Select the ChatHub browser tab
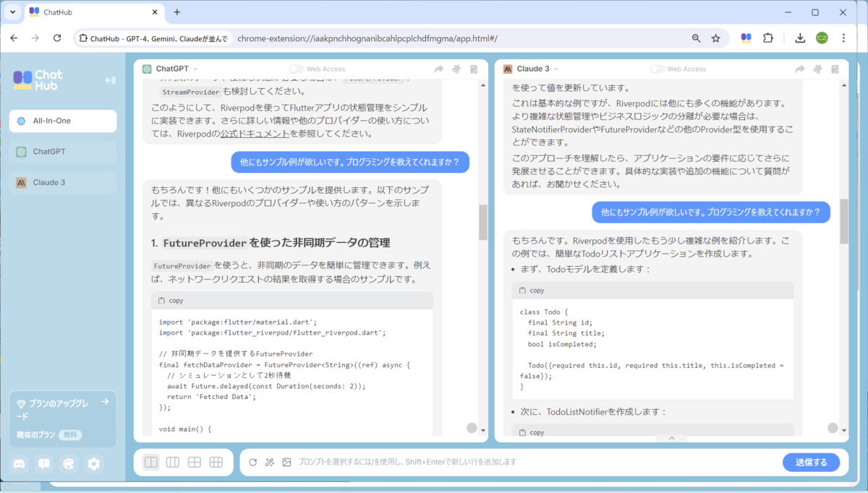 coord(94,12)
